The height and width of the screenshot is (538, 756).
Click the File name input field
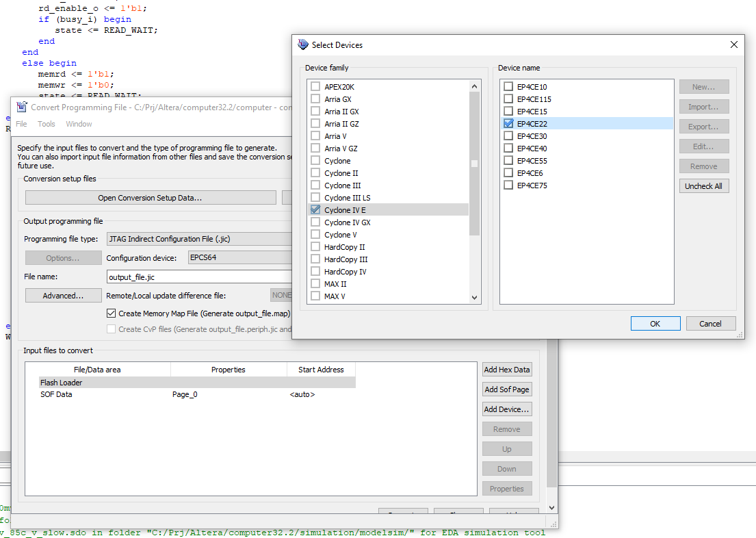[199, 277]
